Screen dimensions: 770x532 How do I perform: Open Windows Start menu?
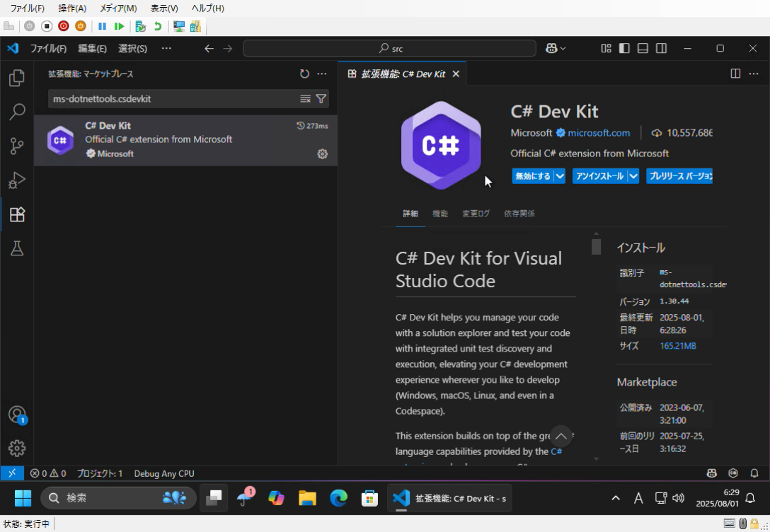[x=23, y=498]
